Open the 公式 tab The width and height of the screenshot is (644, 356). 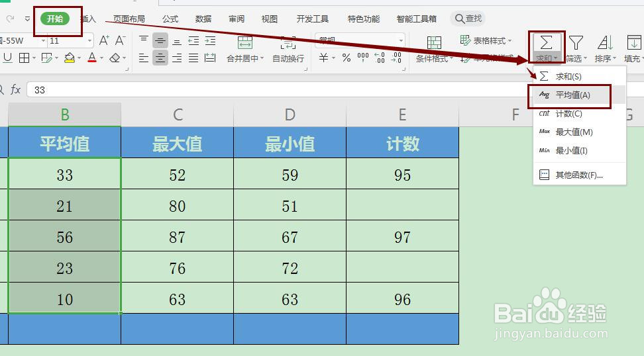(x=170, y=19)
